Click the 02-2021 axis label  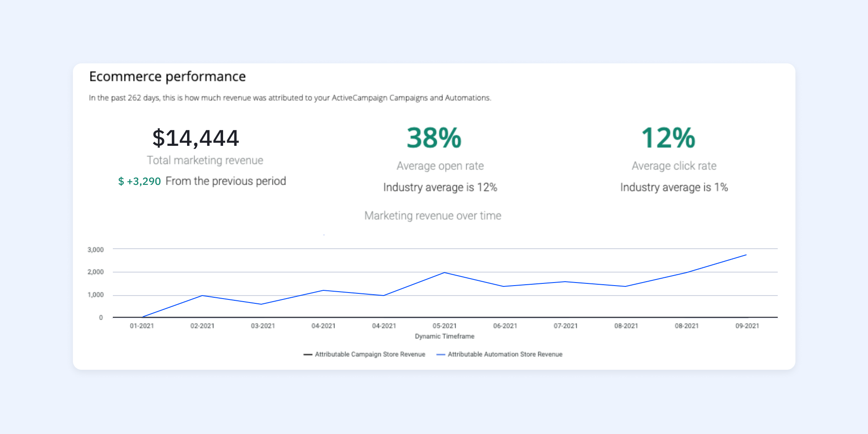tap(202, 326)
